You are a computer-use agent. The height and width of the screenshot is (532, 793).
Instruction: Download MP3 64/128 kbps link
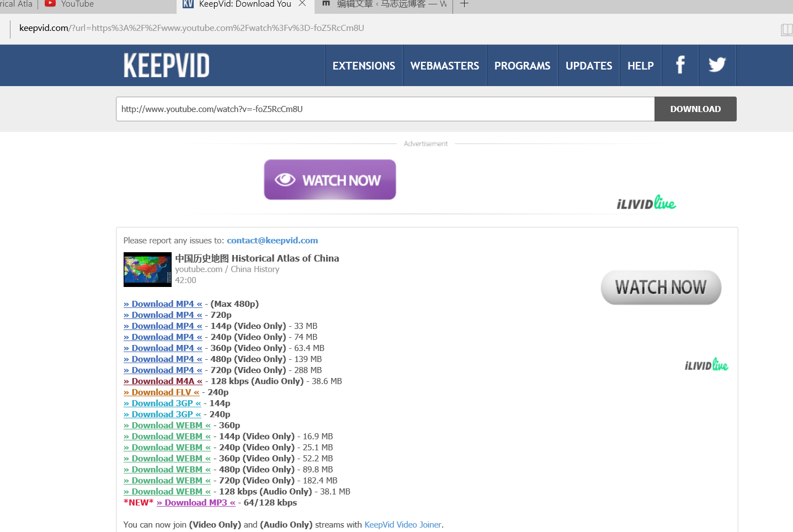point(196,503)
